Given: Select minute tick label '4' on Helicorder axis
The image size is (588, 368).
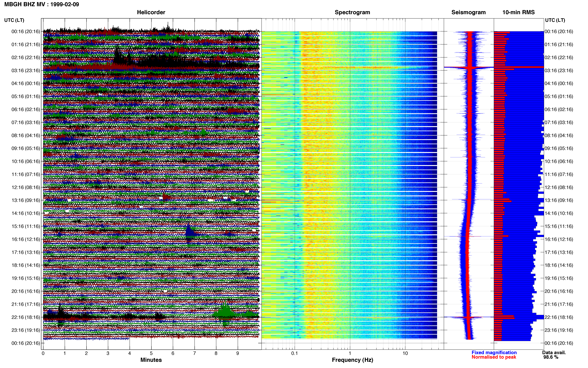Looking at the screenshot, I should [x=130, y=353].
